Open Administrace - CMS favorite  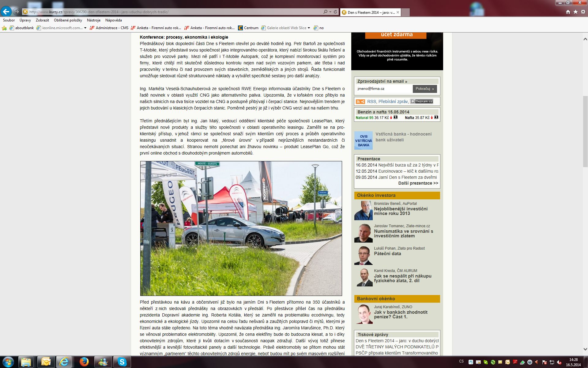click(109, 28)
